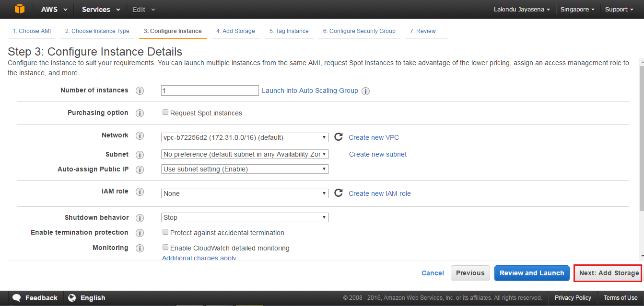Go to 6. Configure Security Group tab
Screen dimensions: 644x306
coord(359,31)
